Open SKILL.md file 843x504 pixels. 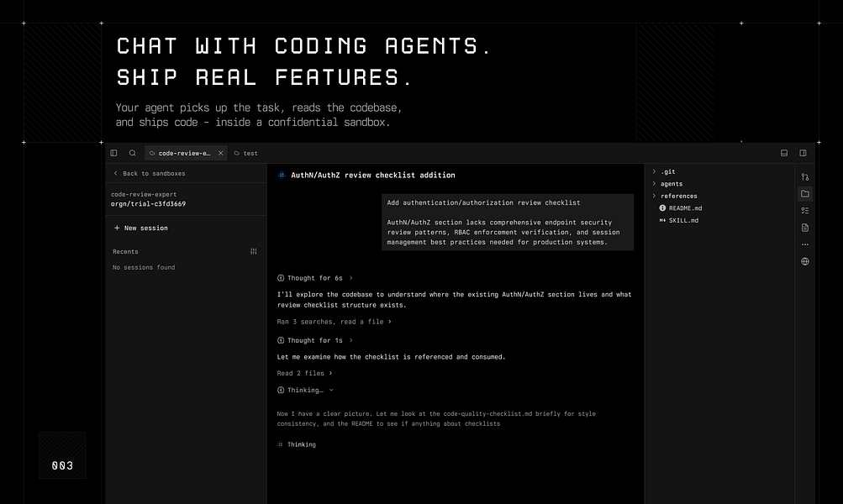pos(679,220)
